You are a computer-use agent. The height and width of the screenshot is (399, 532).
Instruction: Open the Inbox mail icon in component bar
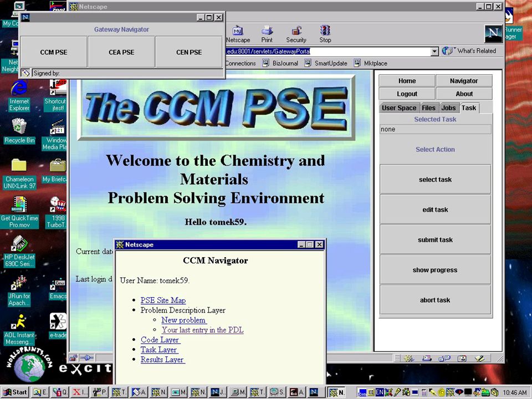tap(427, 358)
